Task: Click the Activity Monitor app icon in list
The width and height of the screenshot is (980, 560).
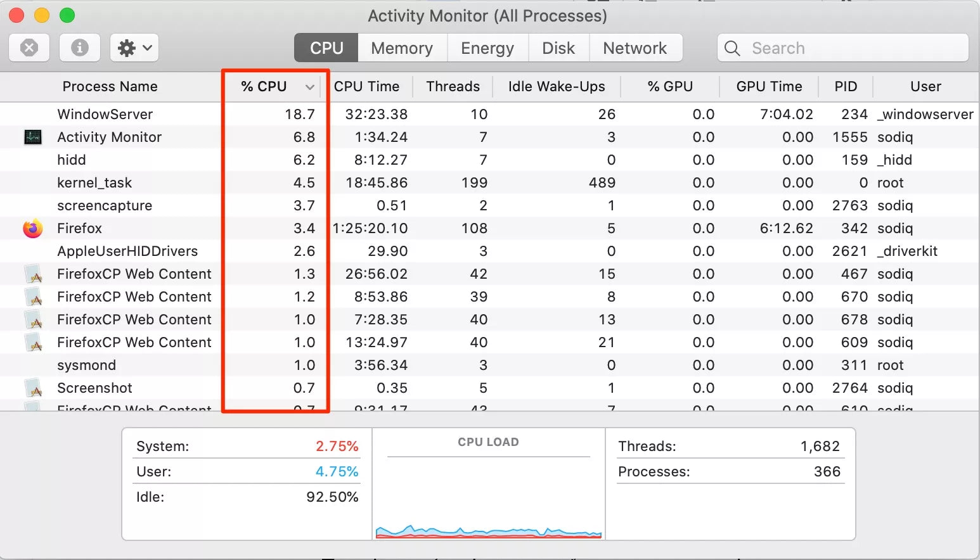Action: coord(32,137)
